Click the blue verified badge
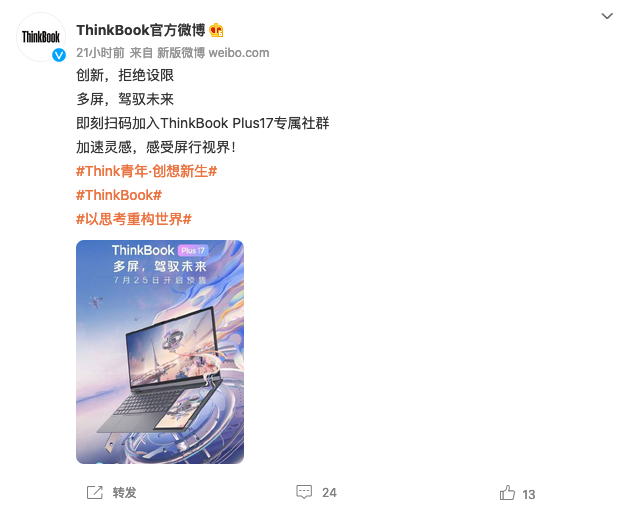The height and width of the screenshot is (510, 621). (x=59, y=55)
